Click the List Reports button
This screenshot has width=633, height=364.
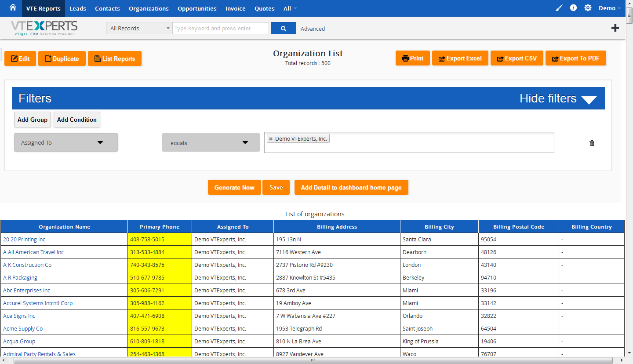pyautogui.click(x=115, y=58)
